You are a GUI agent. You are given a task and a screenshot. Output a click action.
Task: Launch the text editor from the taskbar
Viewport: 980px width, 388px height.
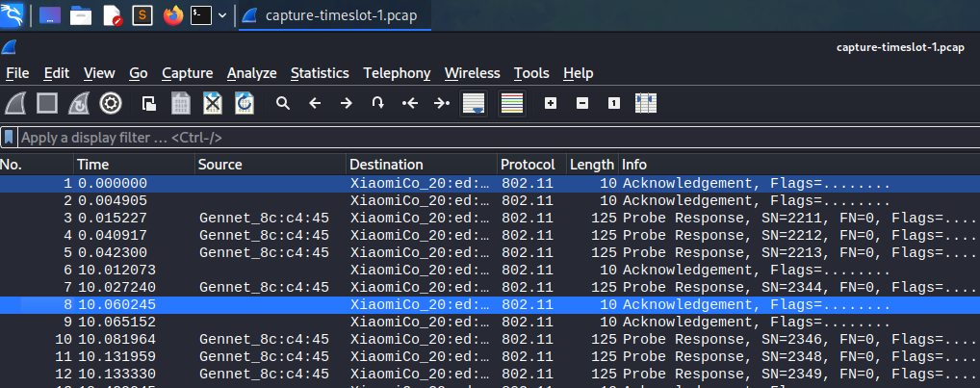click(112, 15)
